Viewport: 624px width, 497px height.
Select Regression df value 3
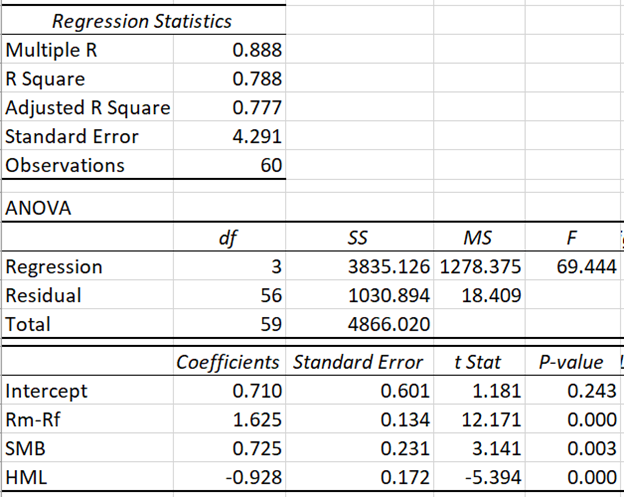(277, 267)
